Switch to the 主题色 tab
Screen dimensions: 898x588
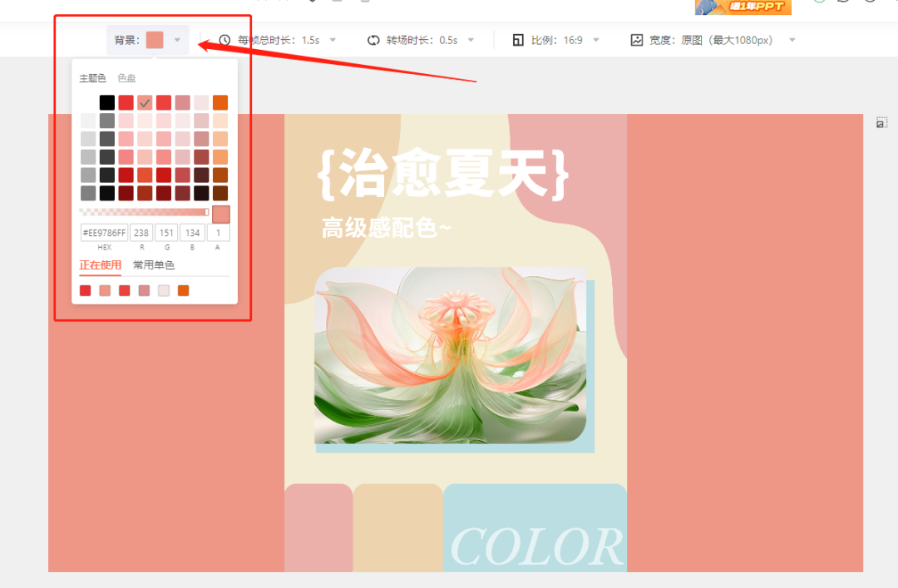pos(92,78)
